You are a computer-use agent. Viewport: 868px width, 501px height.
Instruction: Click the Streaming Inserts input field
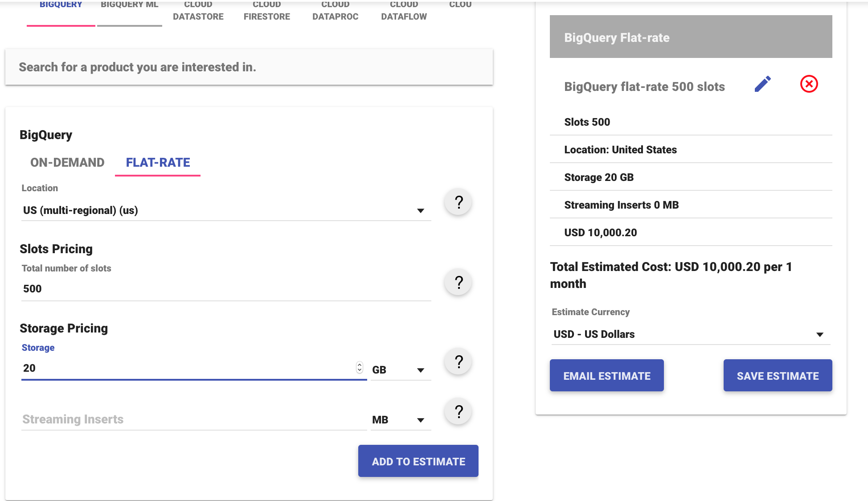194,419
